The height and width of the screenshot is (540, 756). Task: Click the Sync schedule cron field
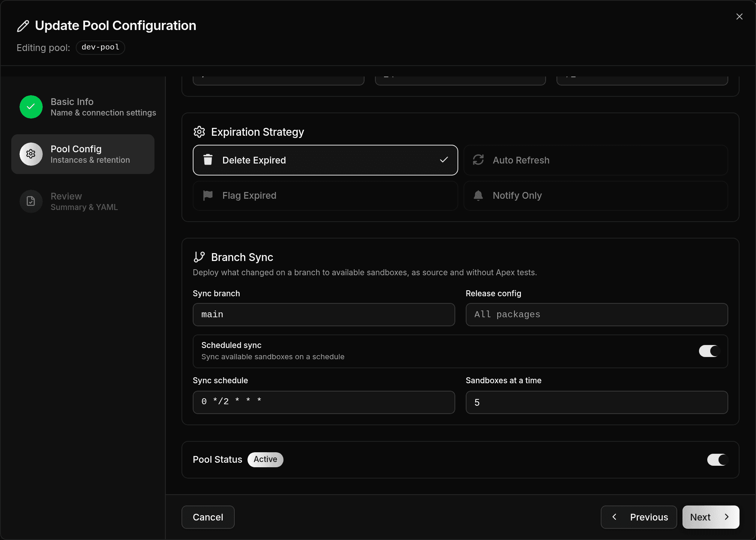[324, 402]
